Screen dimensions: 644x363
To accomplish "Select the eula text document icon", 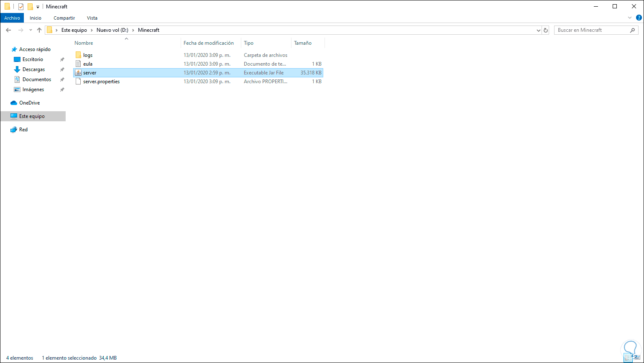I will point(78,64).
